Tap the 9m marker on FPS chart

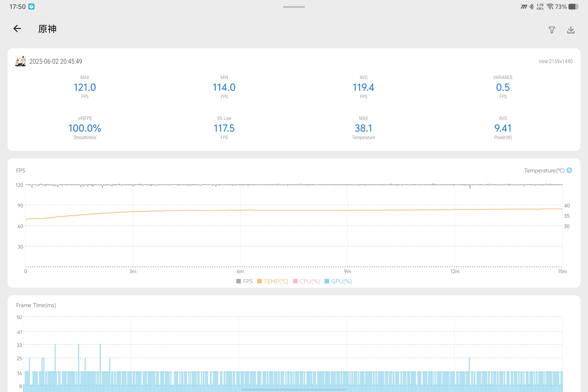[x=348, y=271]
